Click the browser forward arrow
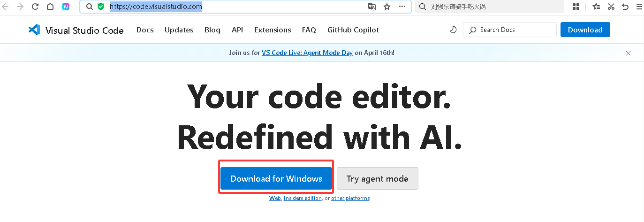This screenshot has height=222, width=644. [x=20, y=7]
